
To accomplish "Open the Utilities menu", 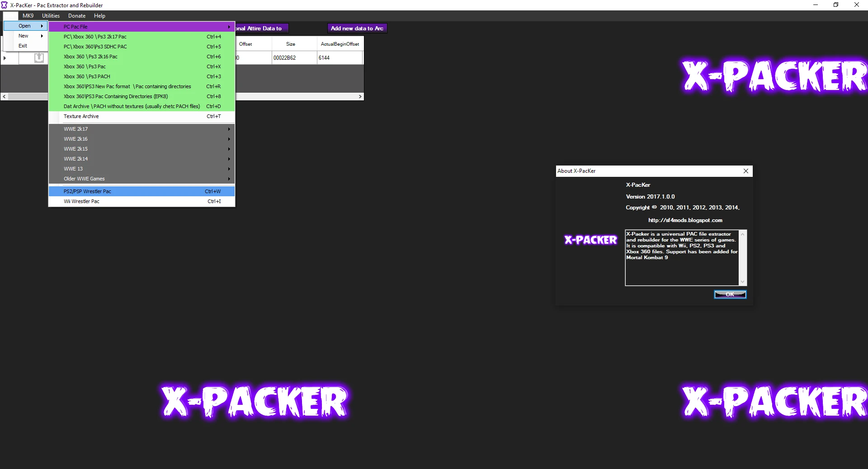I will click(x=50, y=16).
